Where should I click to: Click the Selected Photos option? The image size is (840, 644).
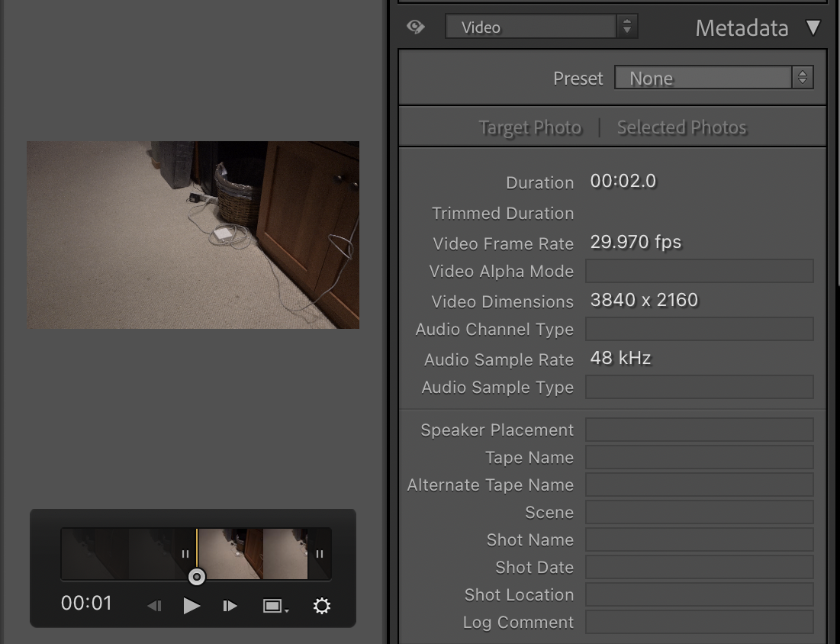pyautogui.click(x=681, y=127)
